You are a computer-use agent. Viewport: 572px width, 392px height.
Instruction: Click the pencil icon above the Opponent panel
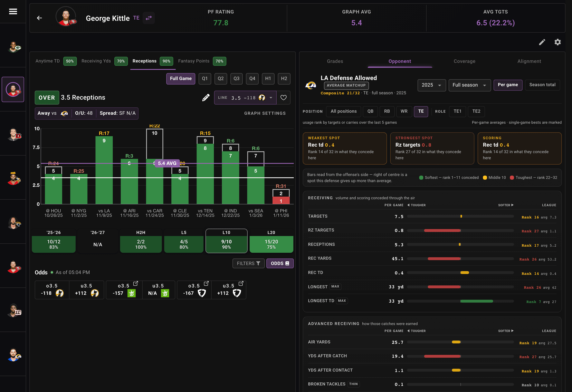coord(542,42)
